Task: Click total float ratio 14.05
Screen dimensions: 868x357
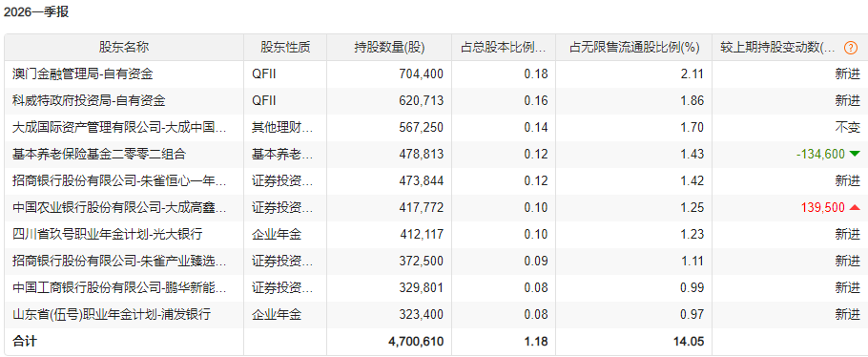Action: [690, 341]
